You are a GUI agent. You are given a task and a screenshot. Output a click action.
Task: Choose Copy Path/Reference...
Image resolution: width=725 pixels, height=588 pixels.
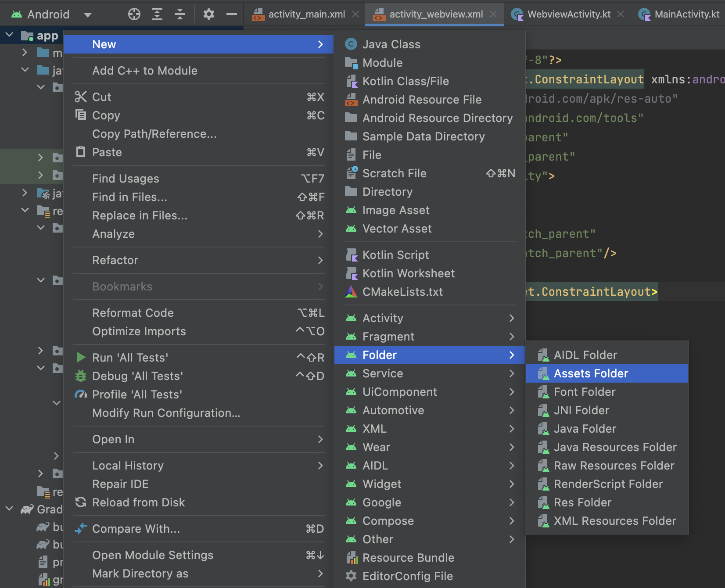pyautogui.click(x=199, y=134)
